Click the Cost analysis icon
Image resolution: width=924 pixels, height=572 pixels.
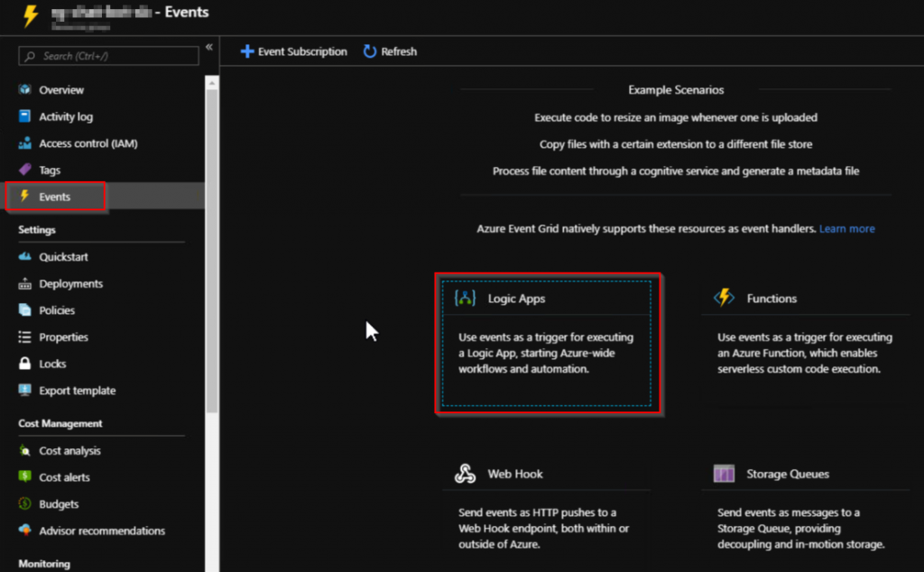(24, 450)
